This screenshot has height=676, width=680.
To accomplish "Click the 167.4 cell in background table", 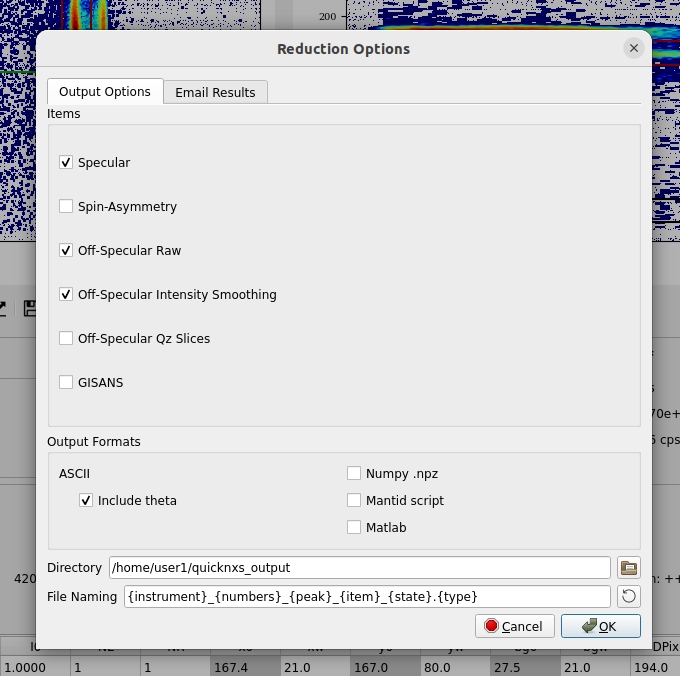I will [x=245, y=667].
